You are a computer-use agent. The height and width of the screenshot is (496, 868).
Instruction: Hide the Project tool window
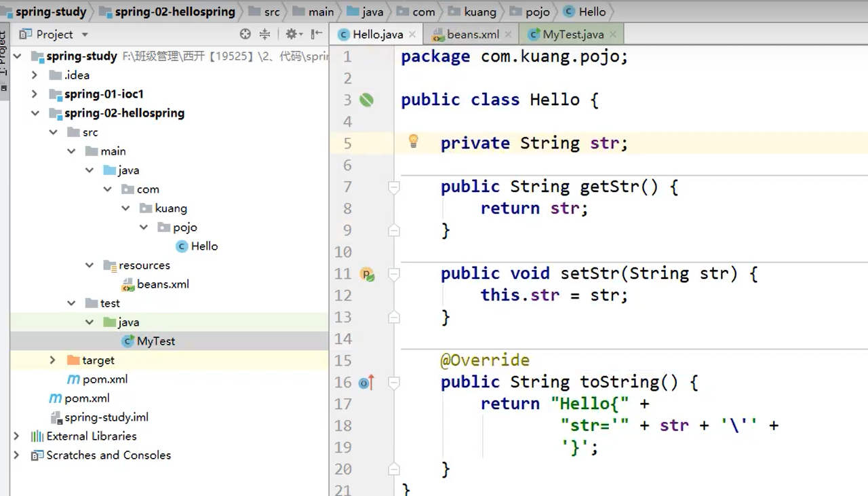click(x=317, y=34)
